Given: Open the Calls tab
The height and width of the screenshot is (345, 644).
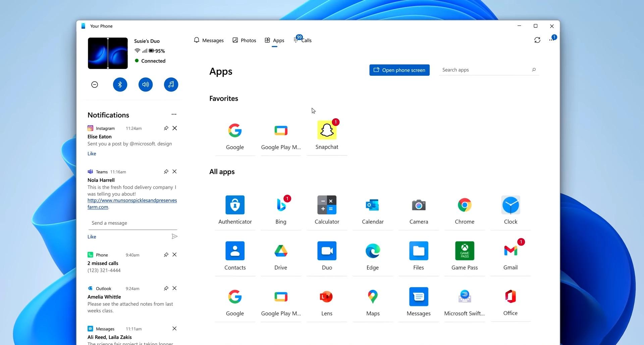Looking at the screenshot, I should pyautogui.click(x=303, y=40).
